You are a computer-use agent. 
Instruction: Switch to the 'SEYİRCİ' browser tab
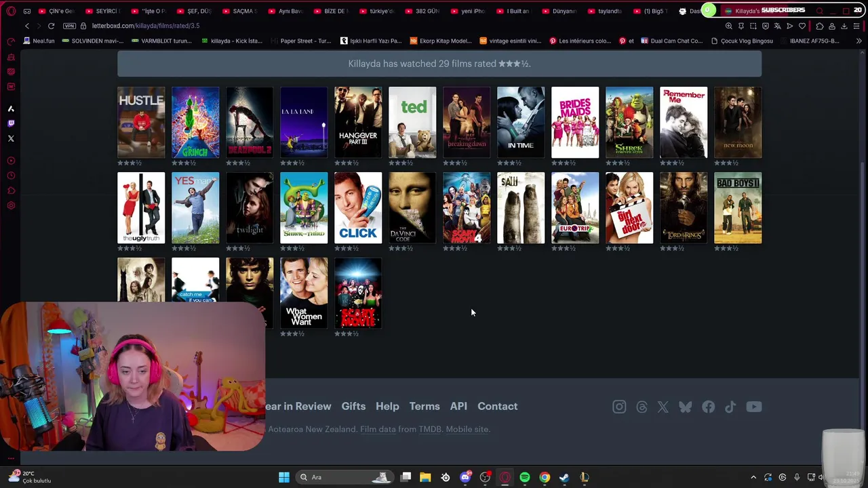coord(103,11)
